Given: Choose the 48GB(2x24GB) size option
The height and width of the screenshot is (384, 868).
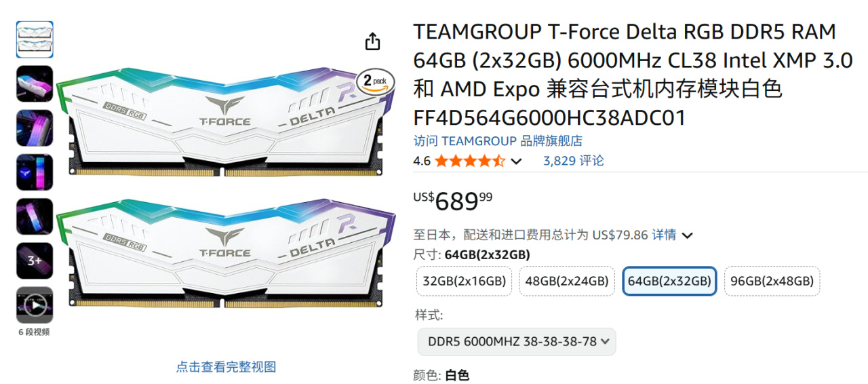Looking at the screenshot, I should click(x=567, y=281).
